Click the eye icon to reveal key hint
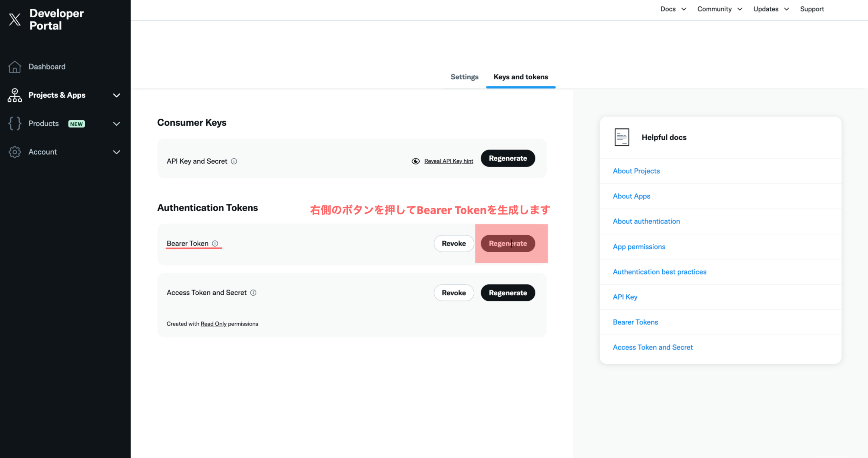The width and height of the screenshot is (868, 458). tap(415, 161)
